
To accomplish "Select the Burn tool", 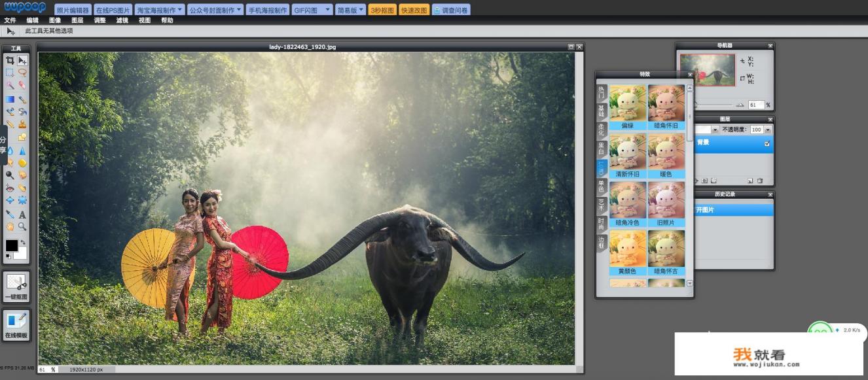I will (22, 175).
